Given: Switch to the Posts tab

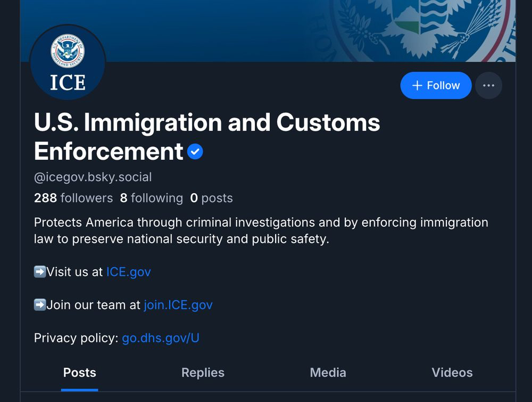Looking at the screenshot, I should coord(80,373).
